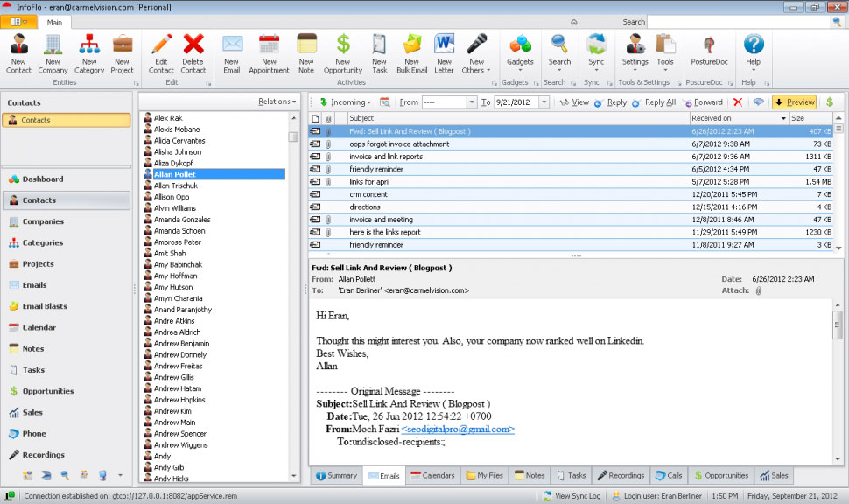Open Recordings in the sidebar
The height and width of the screenshot is (504, 849).
66,455
